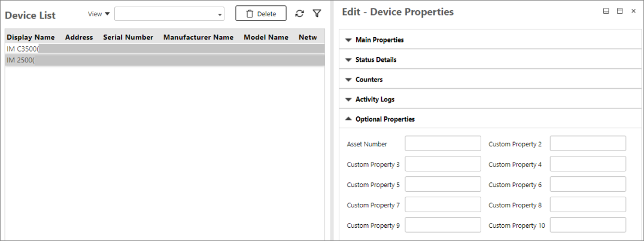Select the IM C3500 device row
Screen dimensions: 644x241
(164, 49)
